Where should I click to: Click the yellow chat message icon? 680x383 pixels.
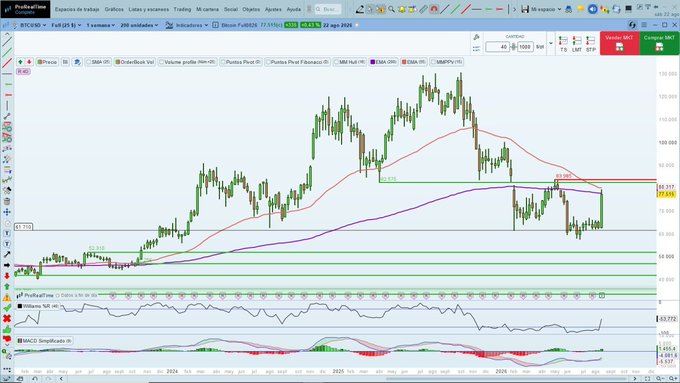coord(580,9)
